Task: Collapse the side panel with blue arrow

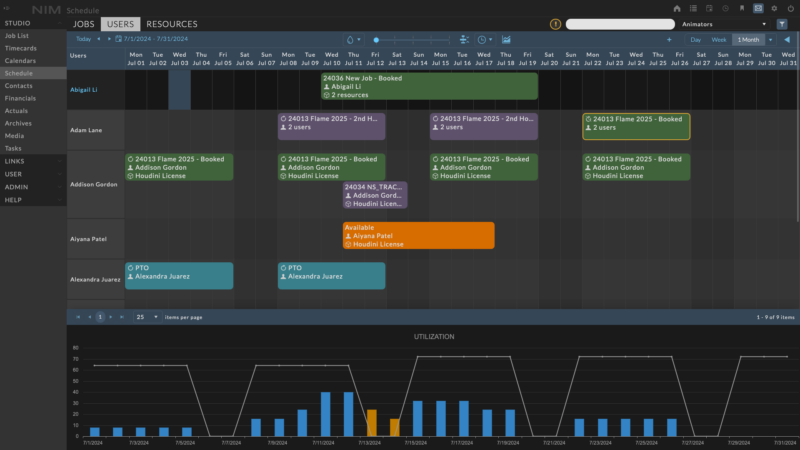Action: 787,39
